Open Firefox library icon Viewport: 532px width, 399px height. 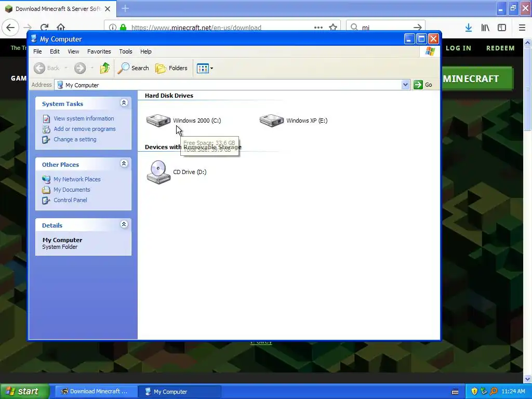(x=485, y=28)
